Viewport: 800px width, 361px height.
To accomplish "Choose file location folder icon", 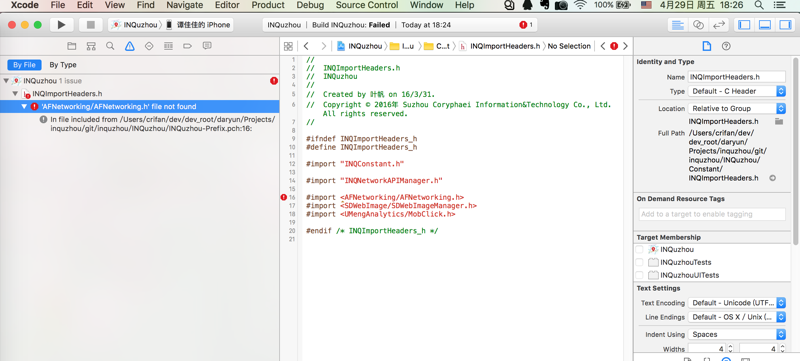I will click(779, 121).
